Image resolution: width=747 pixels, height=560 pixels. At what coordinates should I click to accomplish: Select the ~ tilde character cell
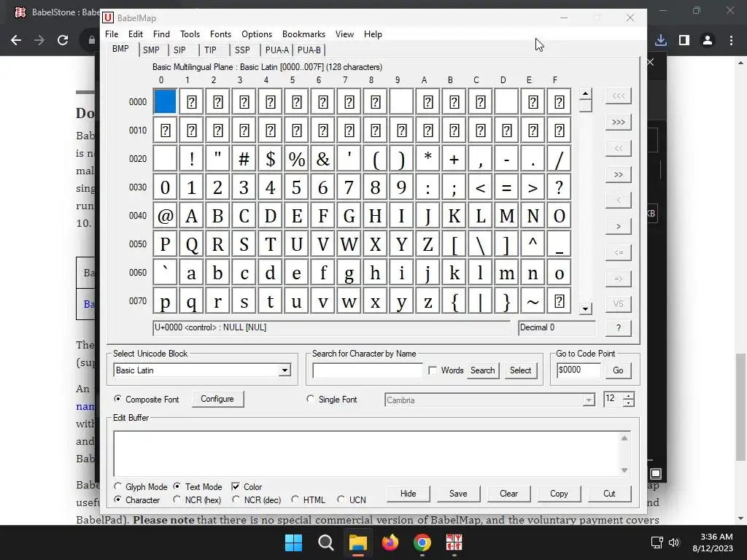pyautogui.click(x=533, y=301)
